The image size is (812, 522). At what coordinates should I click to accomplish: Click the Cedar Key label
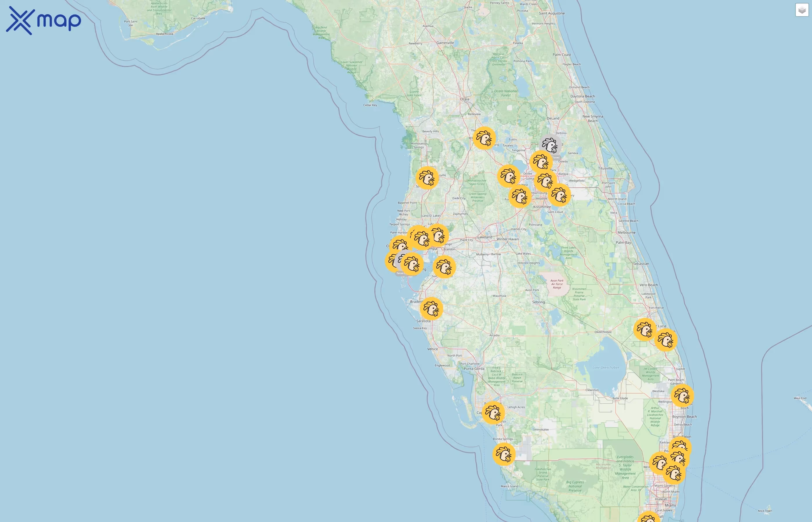[x=370, y=105]
